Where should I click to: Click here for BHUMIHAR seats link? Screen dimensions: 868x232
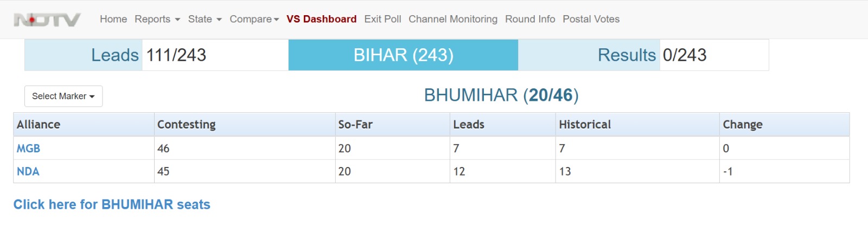click(112, 204)
